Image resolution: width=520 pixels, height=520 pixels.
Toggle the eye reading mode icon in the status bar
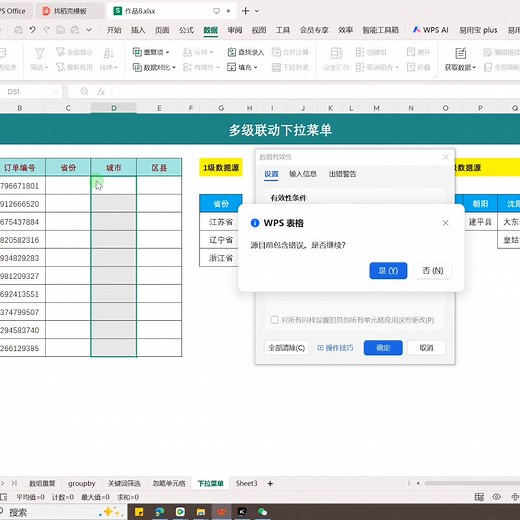click(x=496, y=497)
